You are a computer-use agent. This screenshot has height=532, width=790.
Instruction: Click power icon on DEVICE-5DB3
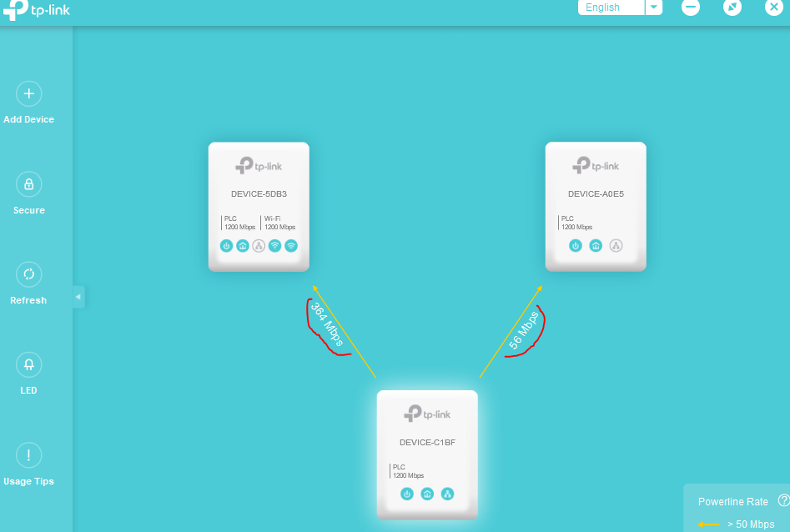point(226,246)
